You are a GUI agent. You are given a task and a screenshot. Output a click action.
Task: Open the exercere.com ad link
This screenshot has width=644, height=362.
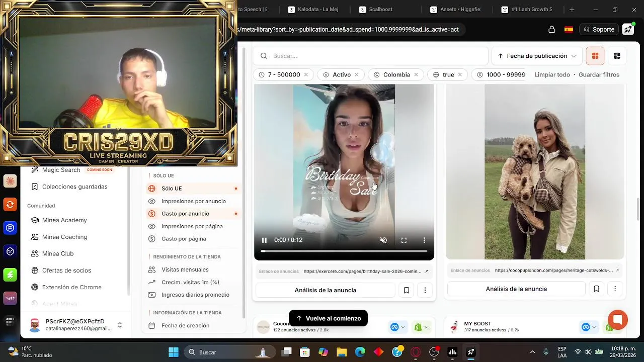coord(366,271)
